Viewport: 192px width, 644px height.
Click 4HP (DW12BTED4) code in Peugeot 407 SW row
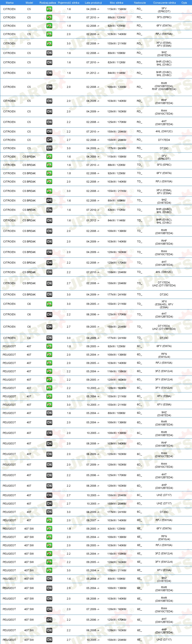click(164, 631)
